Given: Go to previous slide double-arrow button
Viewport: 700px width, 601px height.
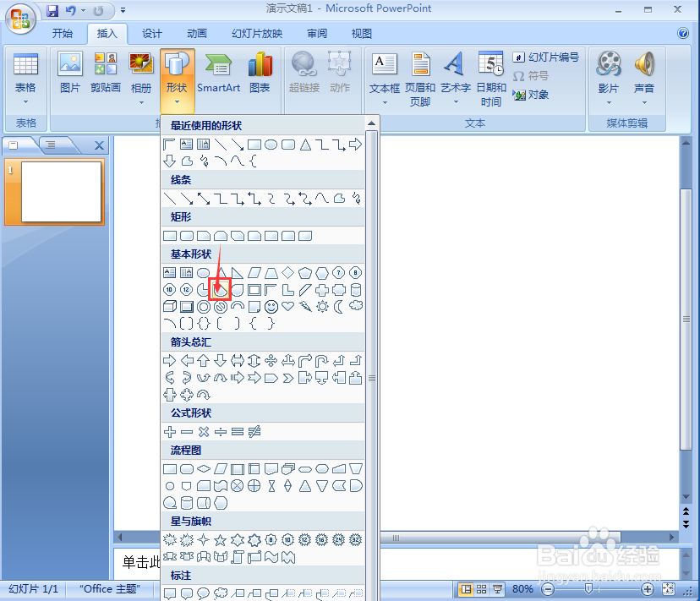Looking at the screenshot, I should (686, 511).
